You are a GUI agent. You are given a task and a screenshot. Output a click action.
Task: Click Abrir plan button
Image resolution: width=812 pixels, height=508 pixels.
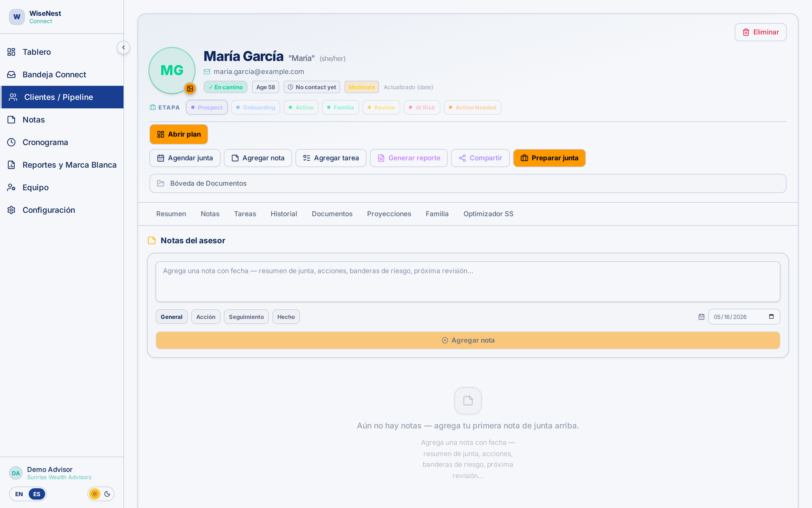click(x=178, y=134)
